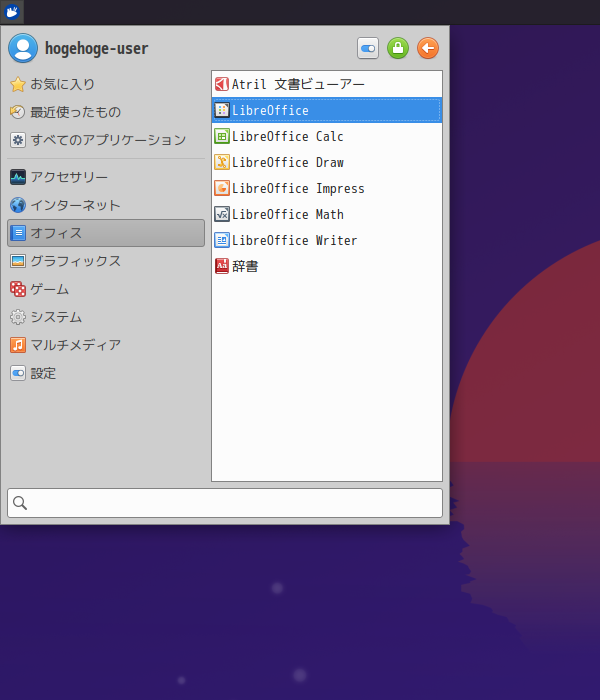Click the 最近使ったもの clock icon

click(x=18, y=112)
